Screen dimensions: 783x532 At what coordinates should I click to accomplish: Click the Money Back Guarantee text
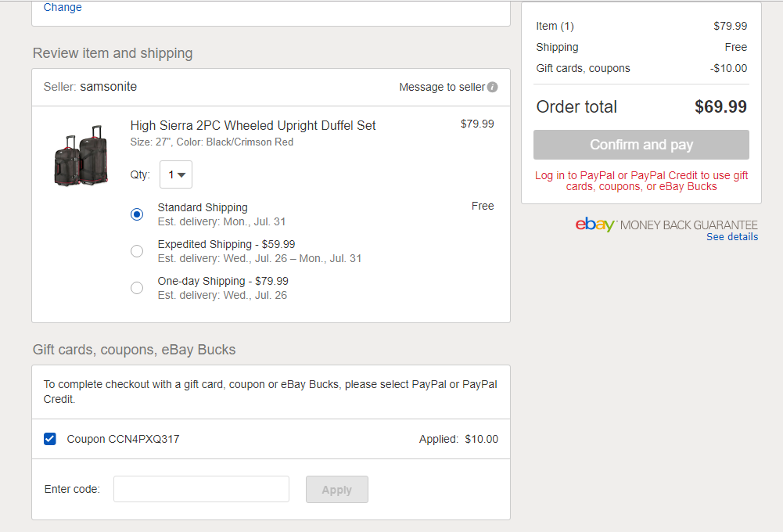tap(688, 225)
